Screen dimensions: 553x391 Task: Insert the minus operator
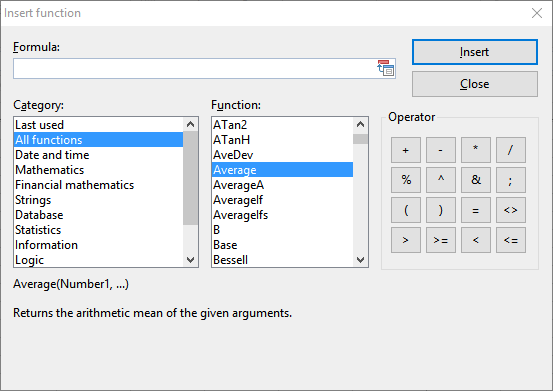click(x=440, y=150)
